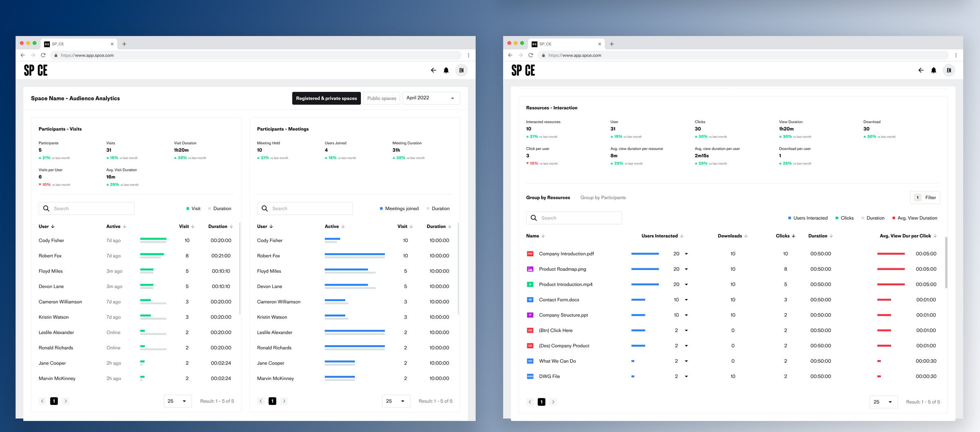980x432 pixels.
Task: Toggle Users Interacted legend
Action: coord(808,218)
